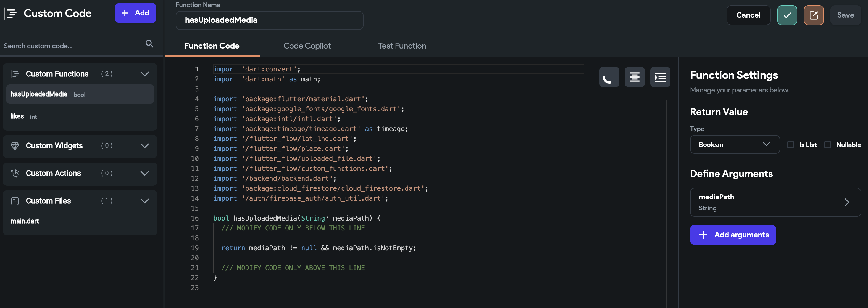Screen dimensions: 868x308
Task: Click the search magnifier icon
Action: tap(149, 44)
